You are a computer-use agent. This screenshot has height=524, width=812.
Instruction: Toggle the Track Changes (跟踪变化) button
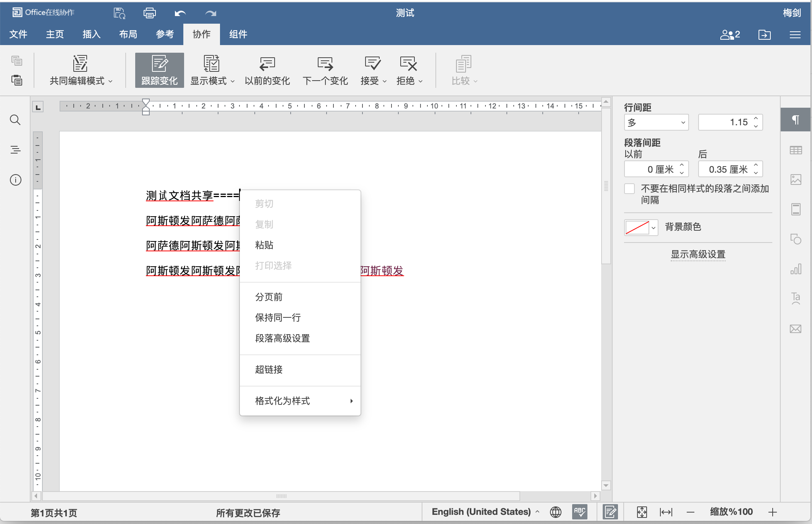tap(160, 70)
